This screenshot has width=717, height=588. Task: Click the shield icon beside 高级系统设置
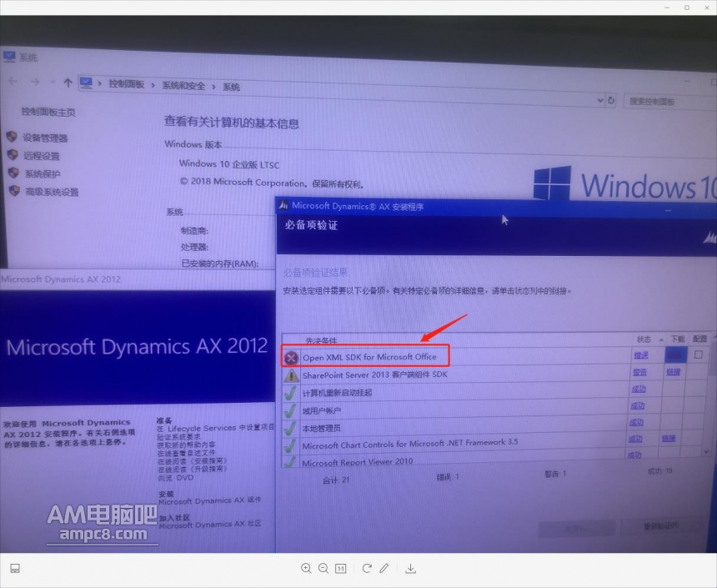click(14, 190)
